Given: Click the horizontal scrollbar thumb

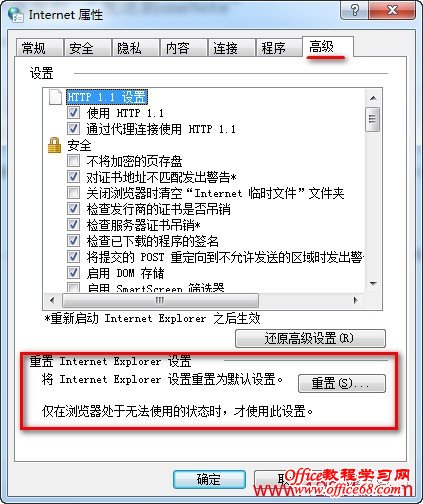Looking at the screenshot, I should 160,300.
